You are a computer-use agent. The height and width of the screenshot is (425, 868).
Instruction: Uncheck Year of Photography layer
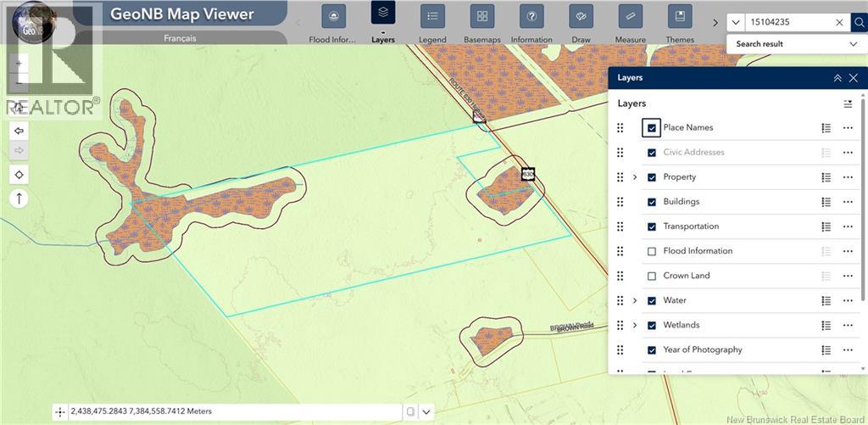coord(652,350)
